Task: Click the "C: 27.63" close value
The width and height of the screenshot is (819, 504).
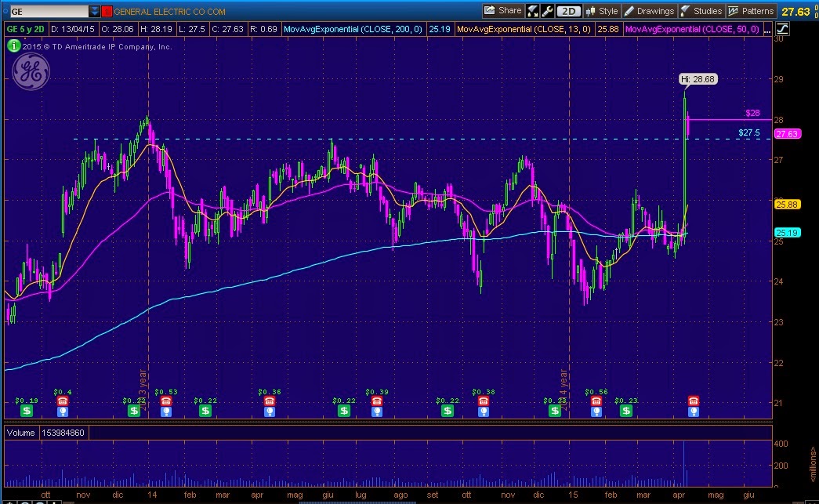Action: click(x=227, y=29)
